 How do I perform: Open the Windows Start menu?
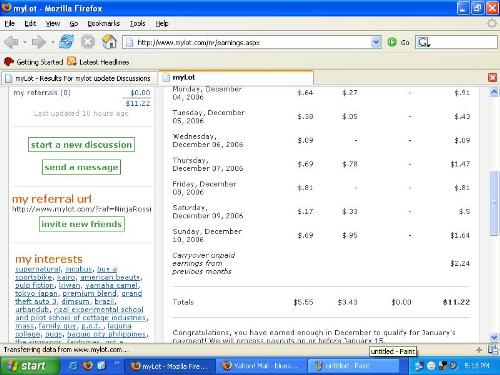[30, 366]
